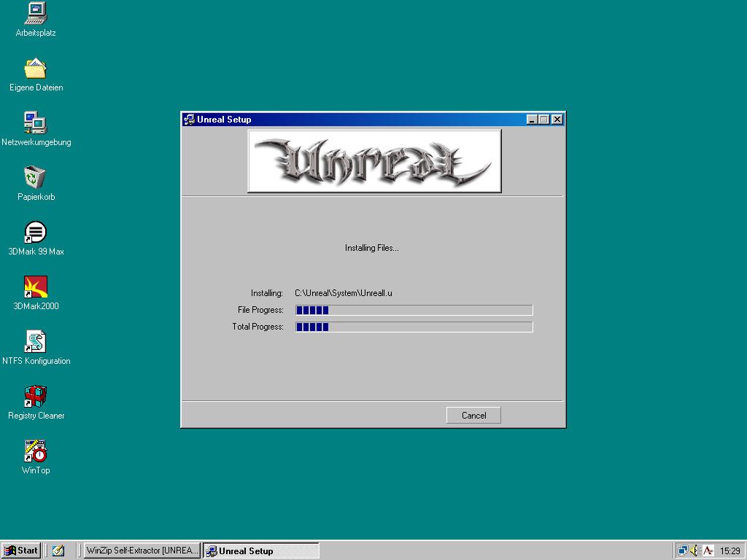
Task: Click the volume speaker tray icon
Action: click(x=694, y=551)
